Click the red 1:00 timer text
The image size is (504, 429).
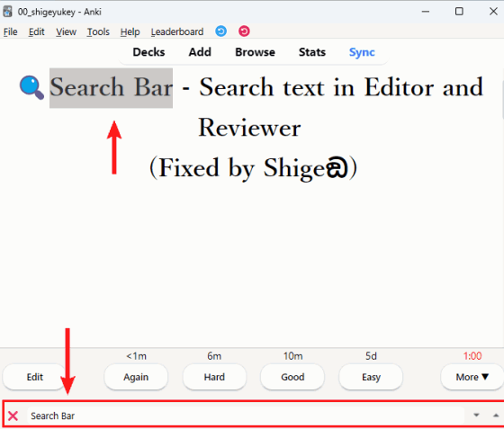pyautogui.click(x=472, y=356)
